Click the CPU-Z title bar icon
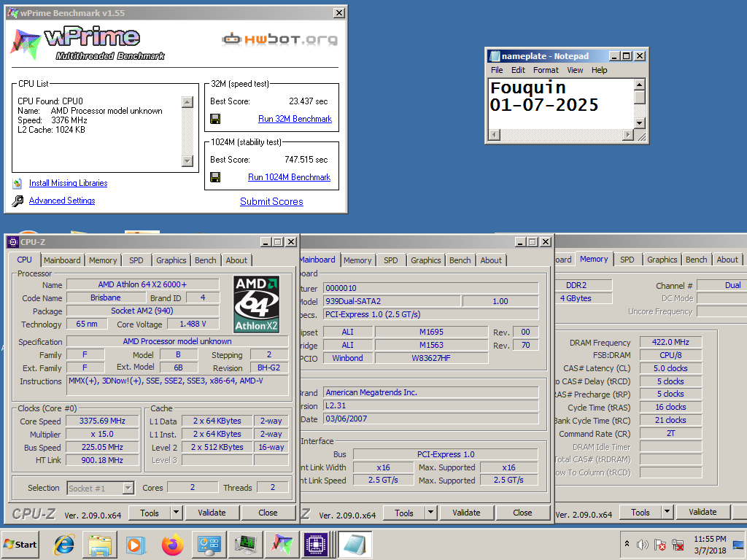 click(13, 242)
